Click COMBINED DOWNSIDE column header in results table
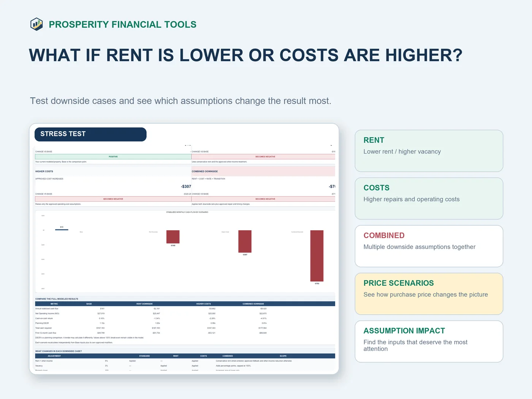This screenshot has width=532, height=399. pos(253,304)
